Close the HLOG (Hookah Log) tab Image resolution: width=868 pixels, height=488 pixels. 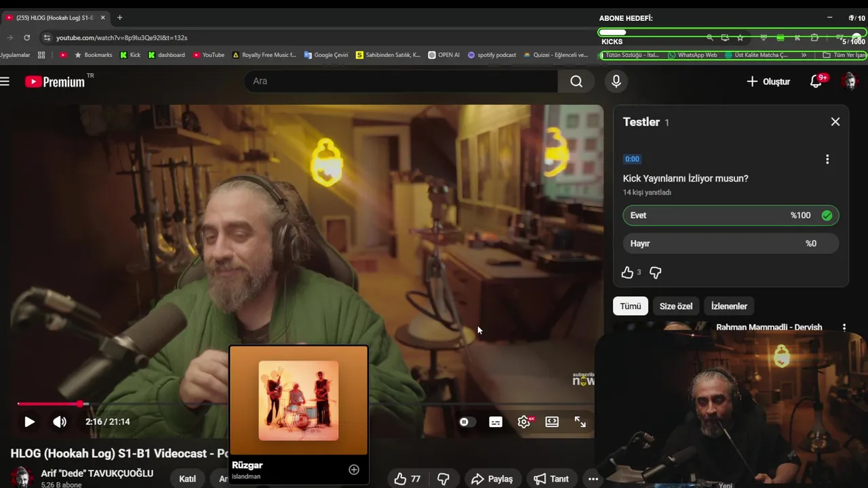point(102,18)
